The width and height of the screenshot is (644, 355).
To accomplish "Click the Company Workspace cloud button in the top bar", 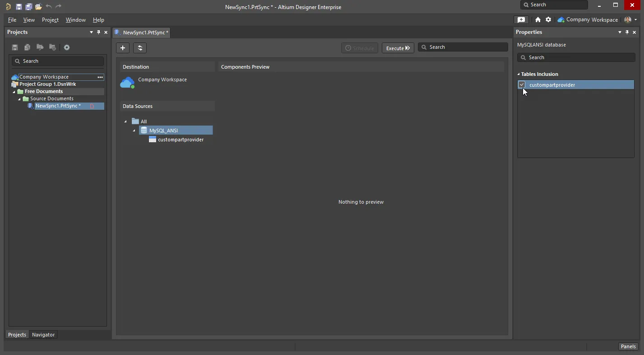I will [588, 19].
